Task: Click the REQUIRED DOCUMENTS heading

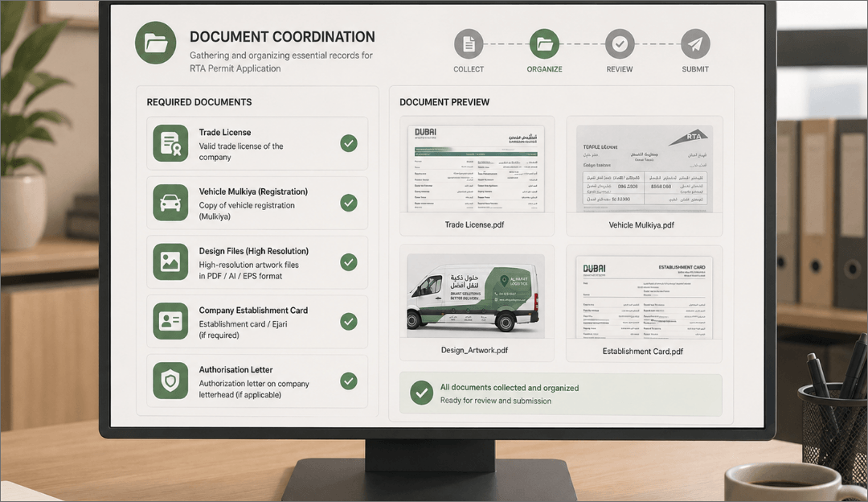Action: point(199,102)
